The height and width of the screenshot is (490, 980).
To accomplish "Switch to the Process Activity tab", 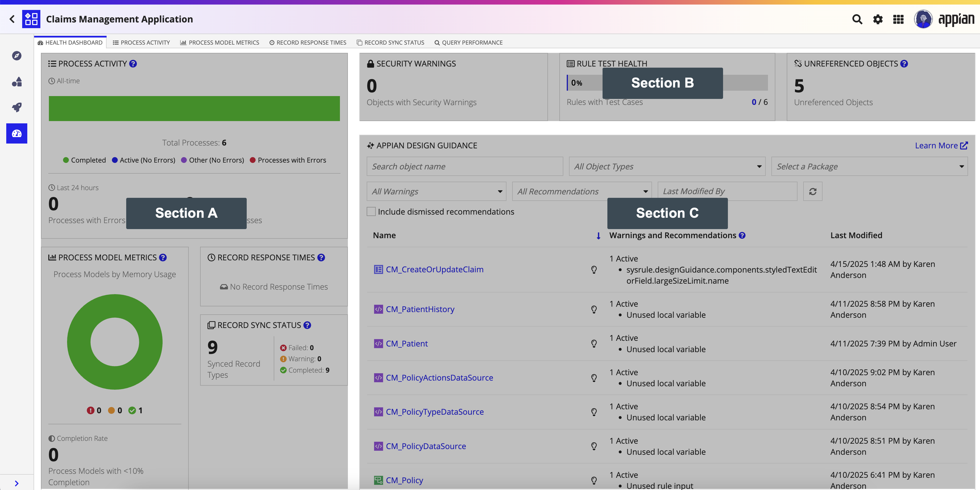I will point(142,43).
